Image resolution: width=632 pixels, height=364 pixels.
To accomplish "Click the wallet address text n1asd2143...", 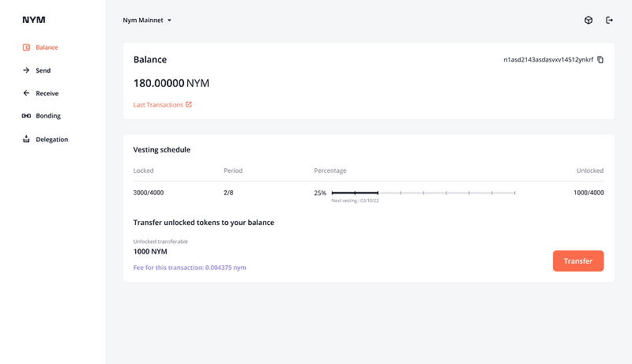I will pos(547,60).
